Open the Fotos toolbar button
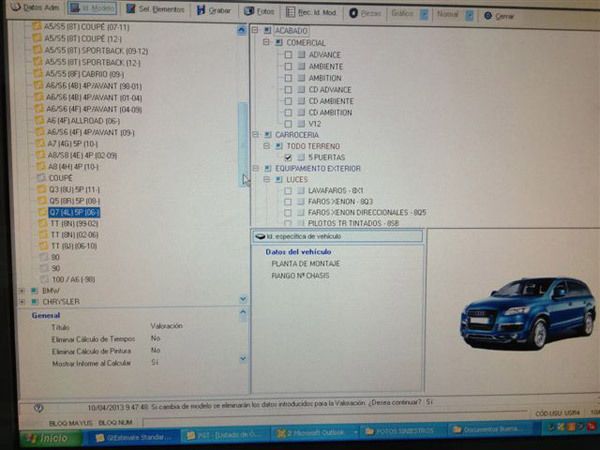600x450 pixels. 259,11
